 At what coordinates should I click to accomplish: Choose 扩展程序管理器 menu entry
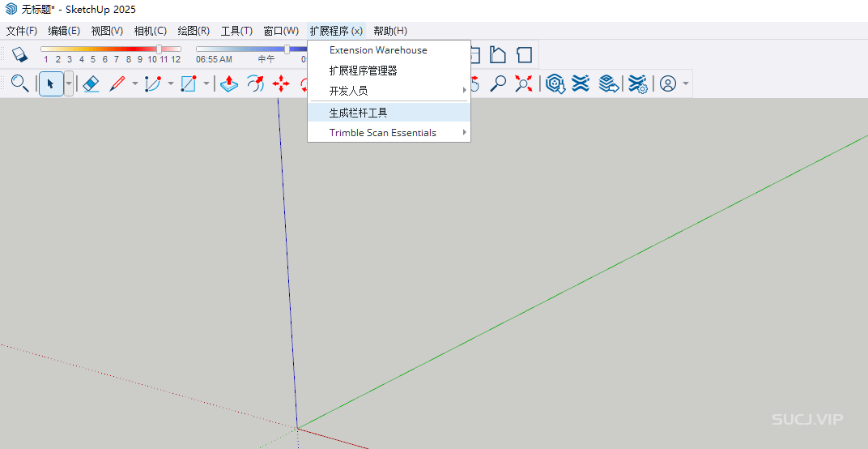click(389, 71)
